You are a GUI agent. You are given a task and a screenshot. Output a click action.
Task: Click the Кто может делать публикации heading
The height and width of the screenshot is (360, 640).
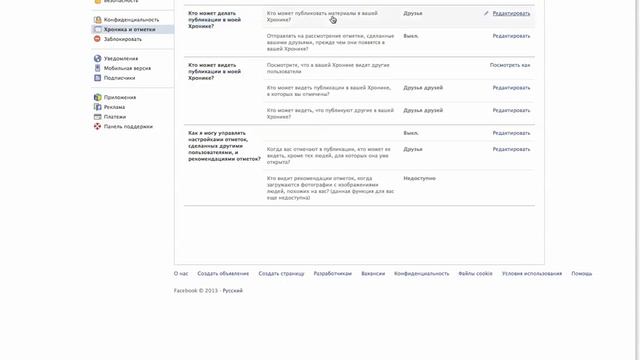[x=214, y=20]
